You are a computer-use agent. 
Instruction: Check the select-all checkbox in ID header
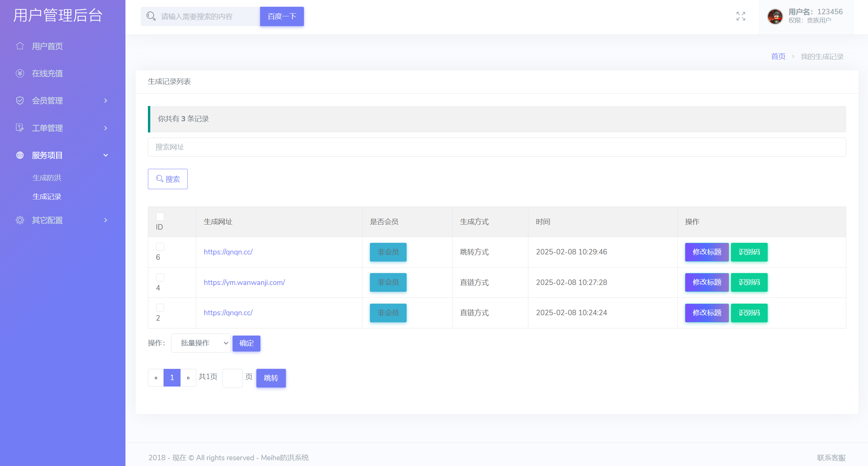click(x=160, y=216)
